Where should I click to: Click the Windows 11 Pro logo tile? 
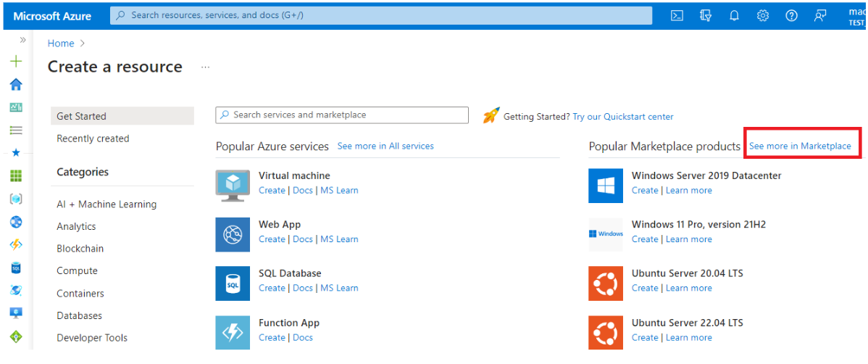pos(606,234)
